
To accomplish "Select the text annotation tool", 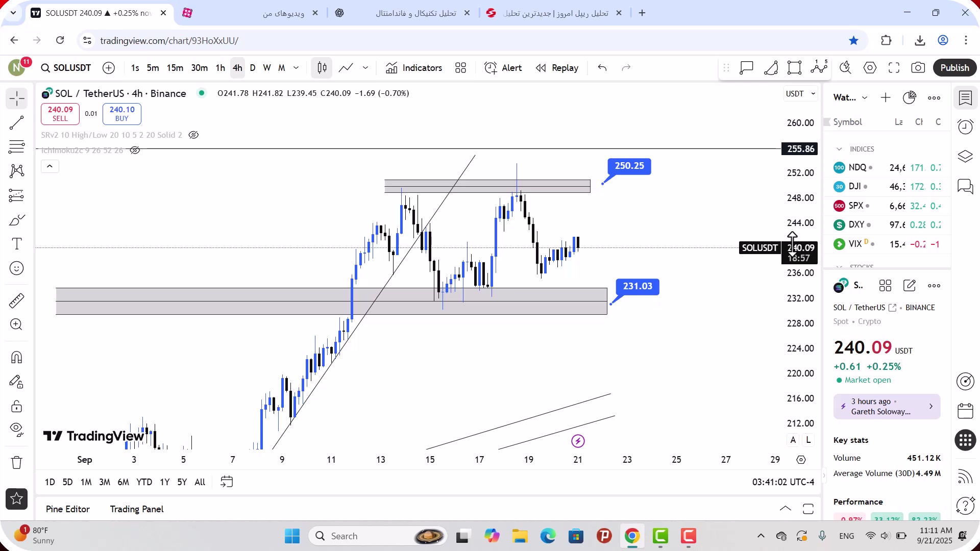I will [17, 244].
